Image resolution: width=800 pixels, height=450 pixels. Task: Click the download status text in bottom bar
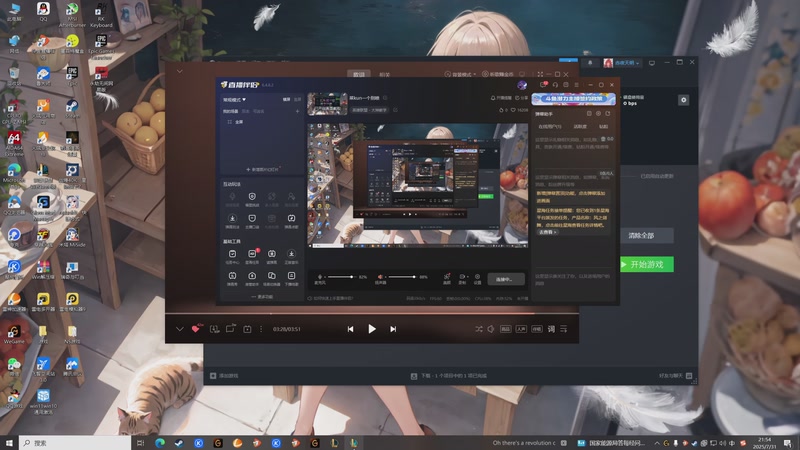click(449, 376)
